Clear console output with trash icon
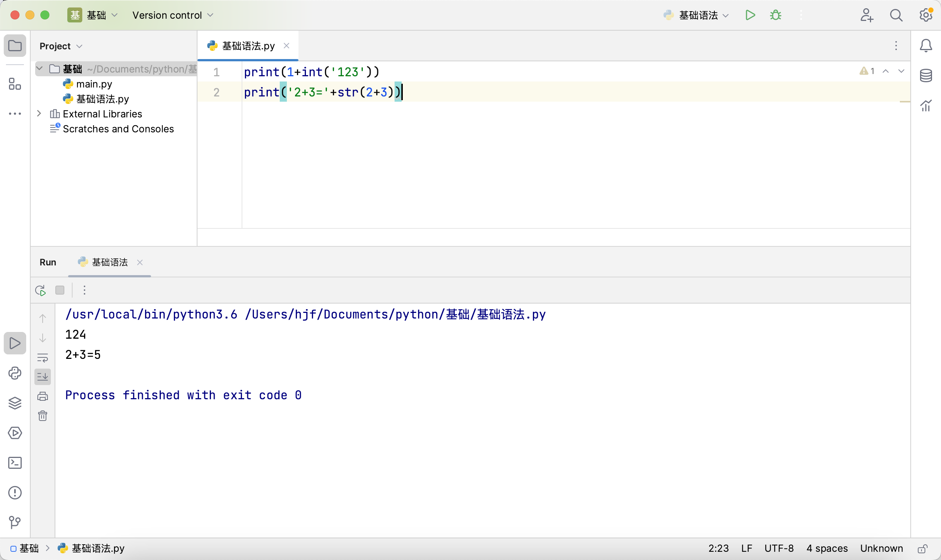 [x=43, y=416]
